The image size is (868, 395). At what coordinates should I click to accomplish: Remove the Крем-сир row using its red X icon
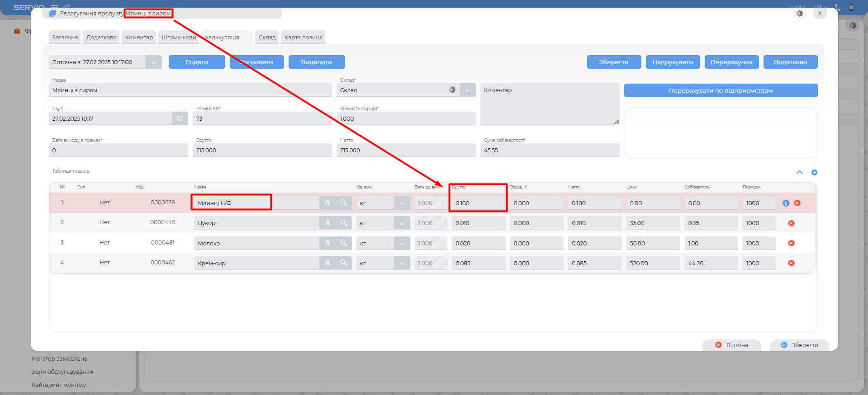point(791,263)
